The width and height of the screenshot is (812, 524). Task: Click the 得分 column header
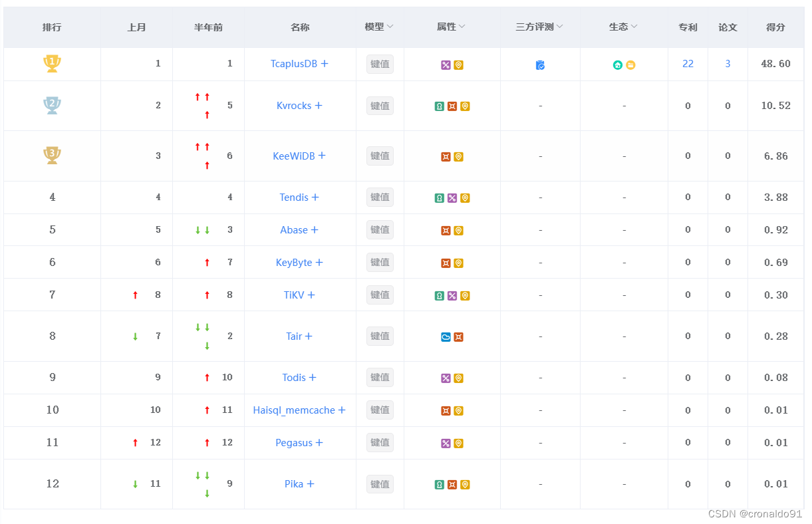(x=775, y=27)
